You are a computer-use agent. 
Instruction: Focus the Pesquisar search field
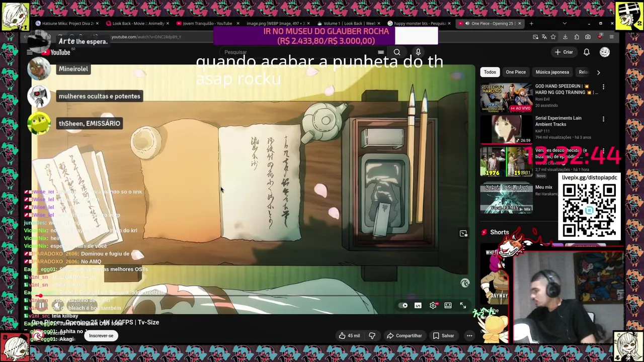click(302, 52)
